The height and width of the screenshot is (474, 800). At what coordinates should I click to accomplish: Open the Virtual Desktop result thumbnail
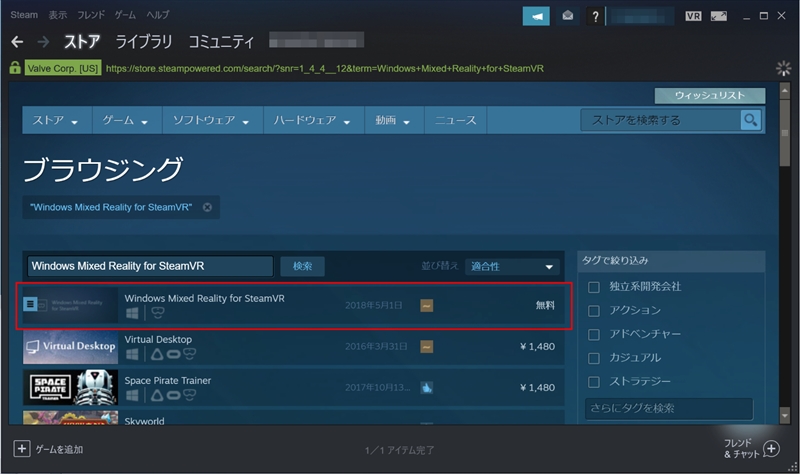(69, 347)
